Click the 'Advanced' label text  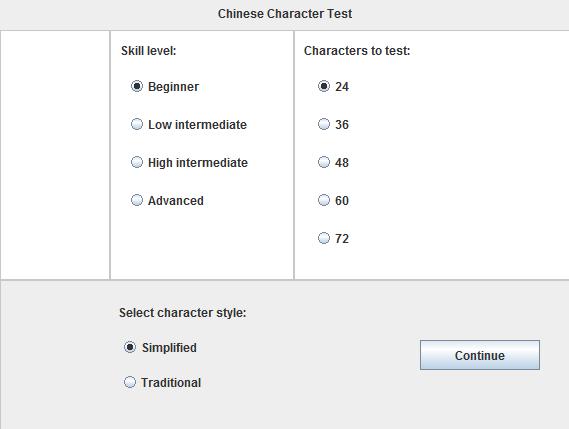point(176,201)
